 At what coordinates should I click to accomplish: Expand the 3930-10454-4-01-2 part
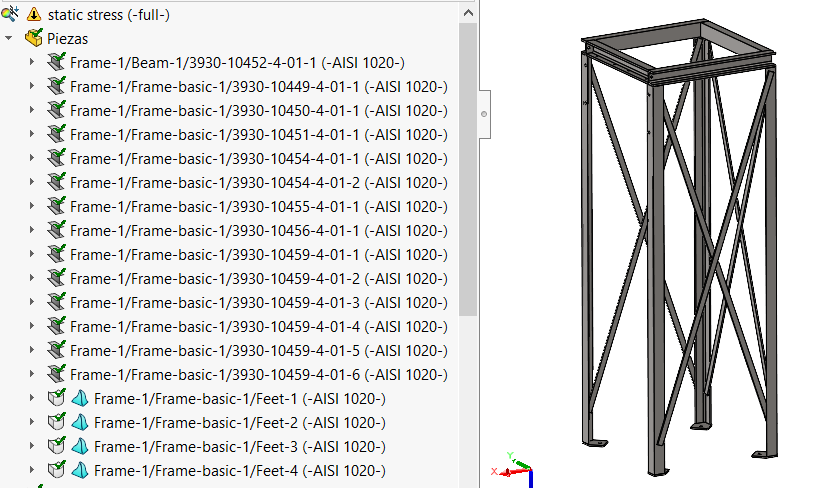[x=32, y=182]
